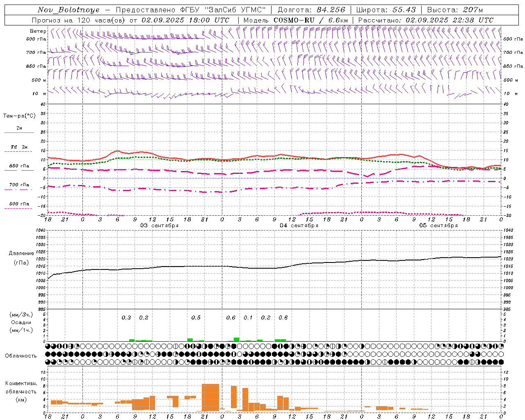525x420 pixels.
Task: Click the 'Ветер' panel label
Action: (38, 31)
